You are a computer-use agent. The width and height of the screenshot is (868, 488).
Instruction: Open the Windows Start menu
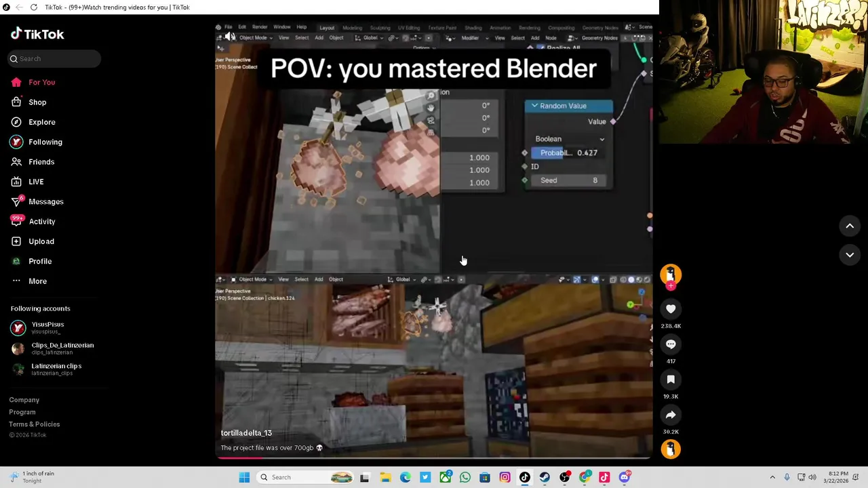click(244, 477)
